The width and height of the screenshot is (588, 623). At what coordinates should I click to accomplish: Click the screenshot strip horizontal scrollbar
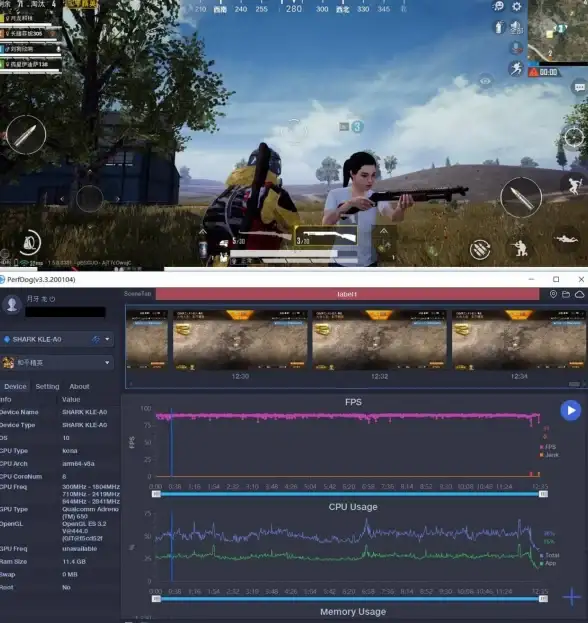[574, 384]
